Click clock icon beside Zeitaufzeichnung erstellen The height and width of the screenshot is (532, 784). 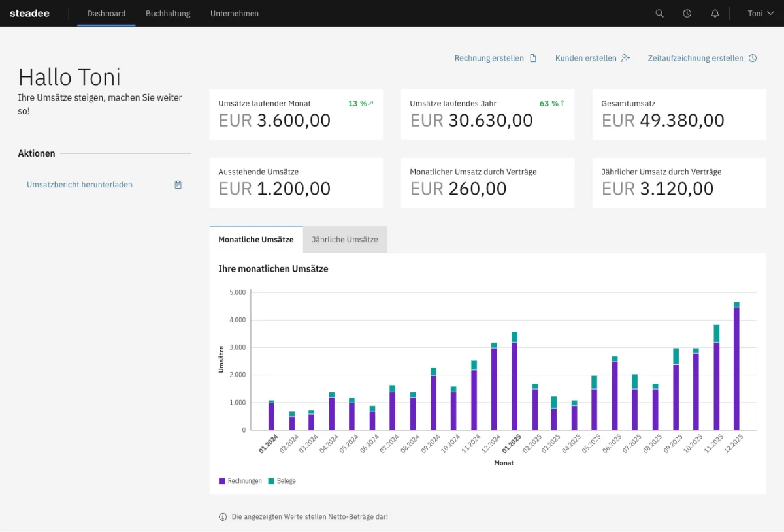(753, 58)
